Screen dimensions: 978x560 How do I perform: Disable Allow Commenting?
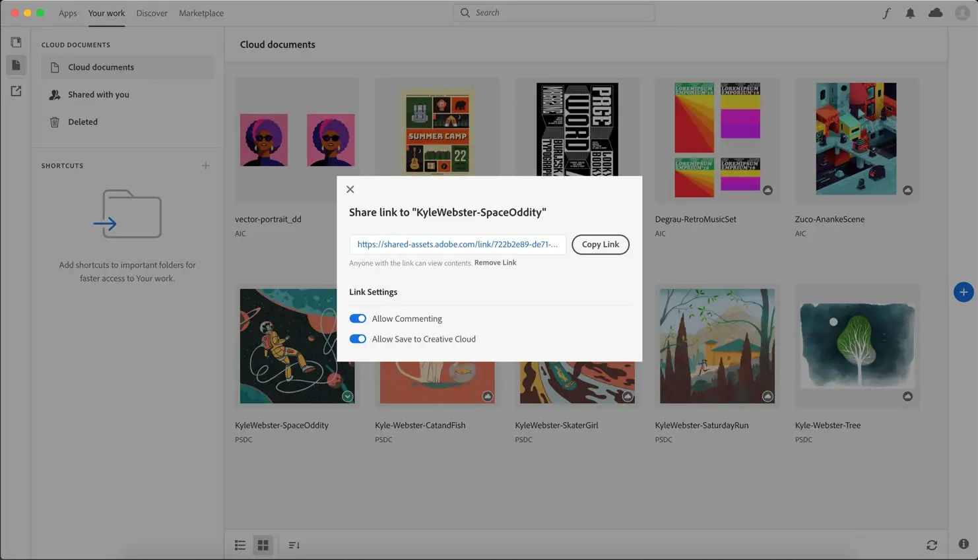(x=358, y=318)
